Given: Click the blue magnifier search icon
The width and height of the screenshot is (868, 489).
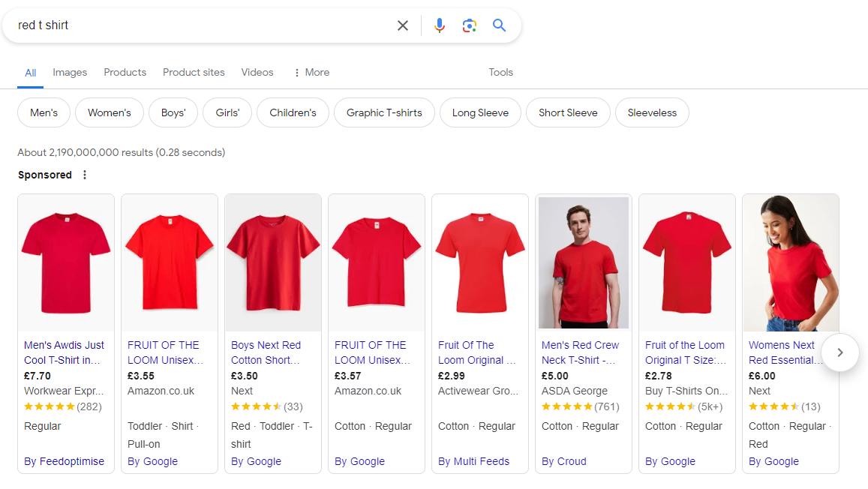Looking at the screenshot, I should 499,25.
